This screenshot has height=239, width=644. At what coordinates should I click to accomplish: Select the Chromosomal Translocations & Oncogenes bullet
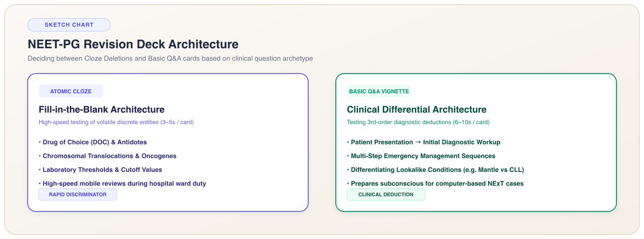[108, 156]
